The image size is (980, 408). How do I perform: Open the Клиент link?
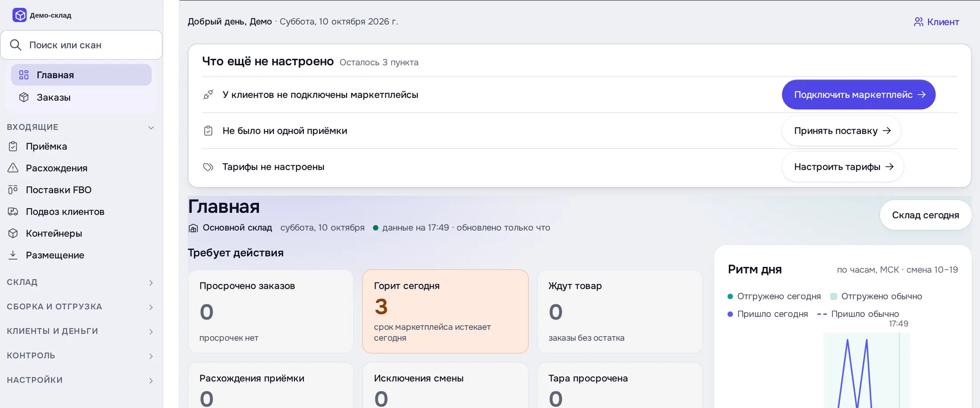click(936, 22)
